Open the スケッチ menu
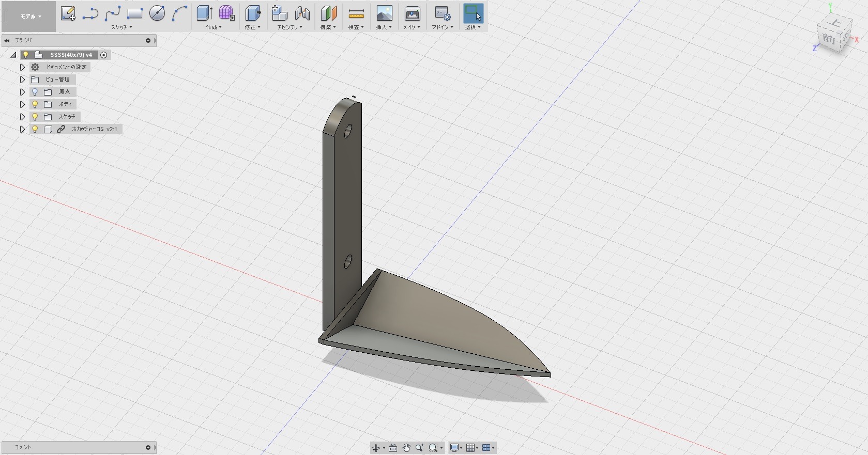The width and height of the screenshot is (868, 455). [x=122, y=27]
